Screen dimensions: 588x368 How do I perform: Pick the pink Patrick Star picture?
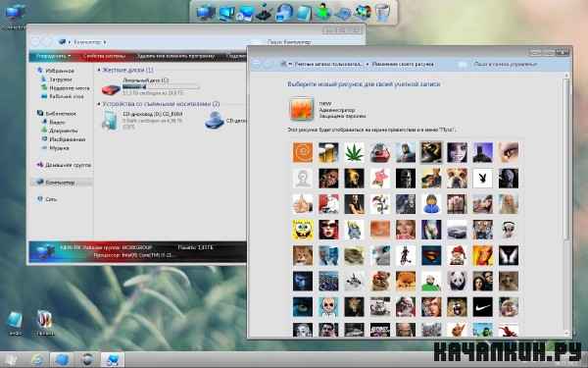[380, 178]
